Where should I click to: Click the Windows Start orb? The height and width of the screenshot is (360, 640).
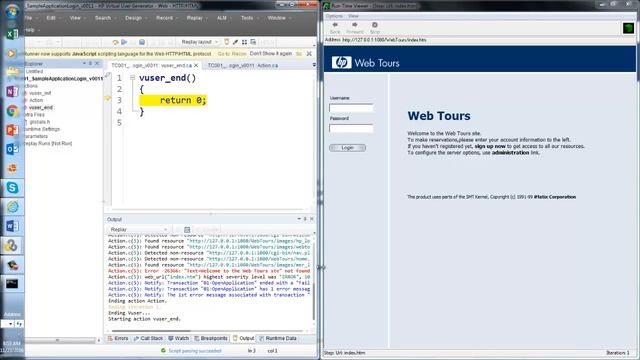point(12,11)
